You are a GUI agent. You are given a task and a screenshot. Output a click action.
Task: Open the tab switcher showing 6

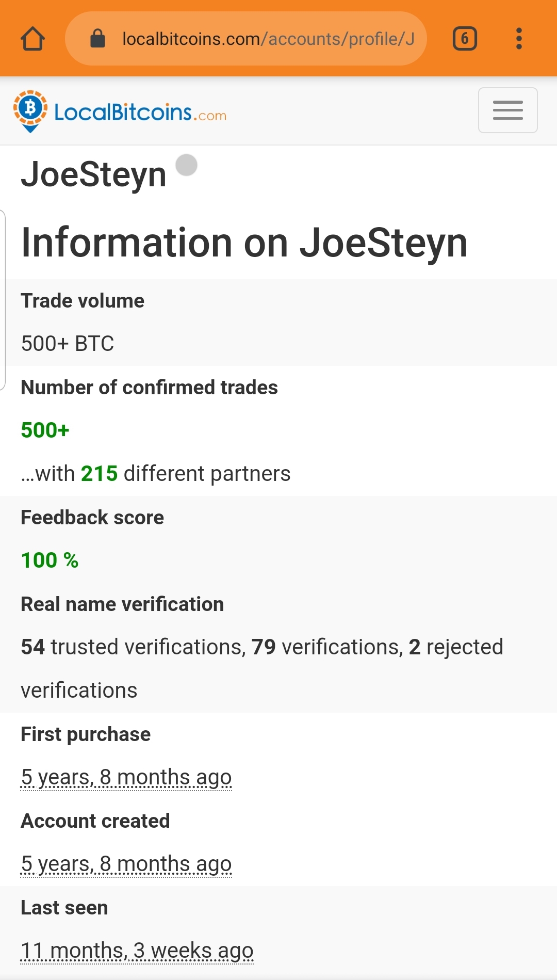pyautogui.click(x=465, y=39)
